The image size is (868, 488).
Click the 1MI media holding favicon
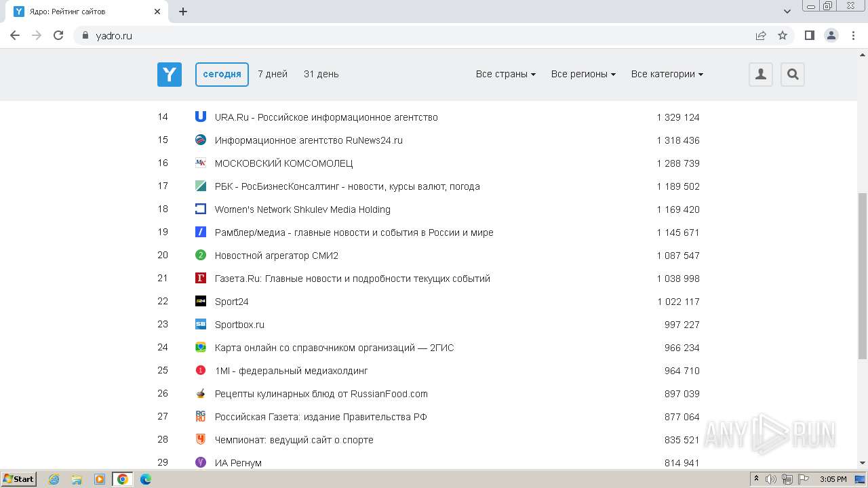[201, 370]
